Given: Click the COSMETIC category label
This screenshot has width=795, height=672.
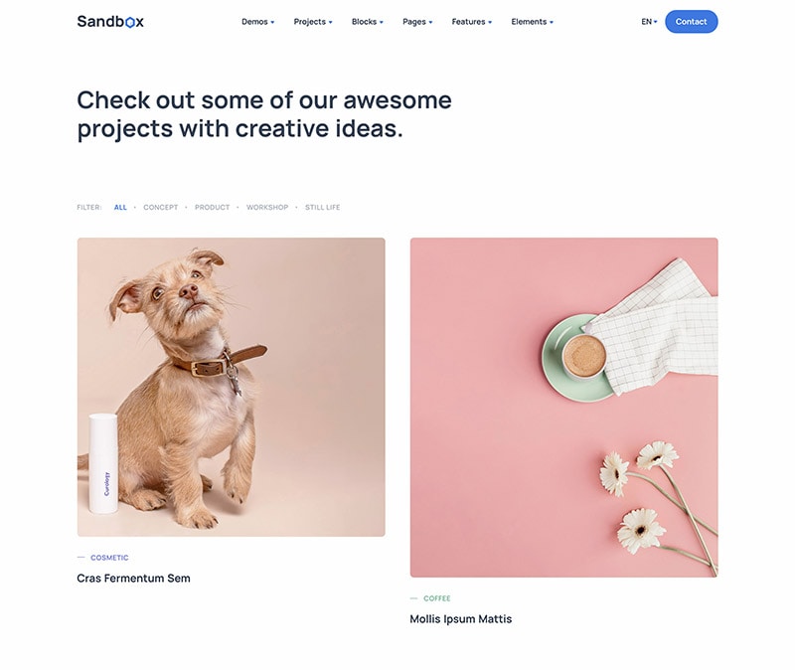Looking at the screenshot, I should [109, 558].
